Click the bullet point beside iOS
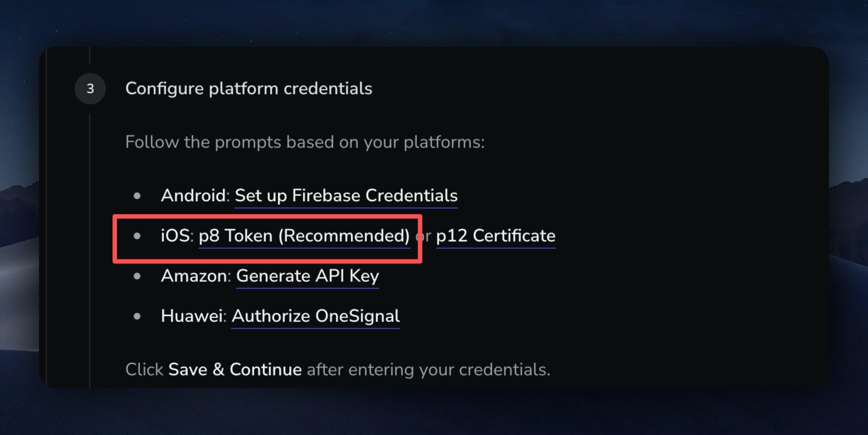 click(x=137, y=236)
